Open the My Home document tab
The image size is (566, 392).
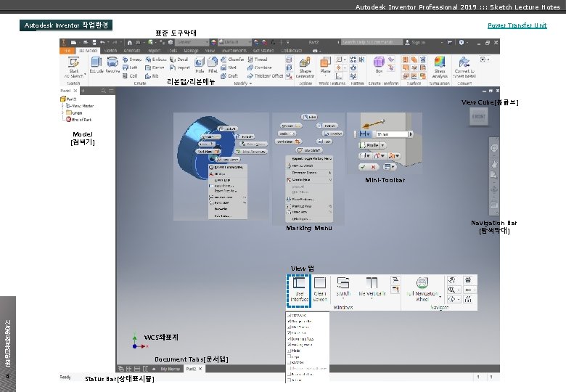click(x=170, y=369)
